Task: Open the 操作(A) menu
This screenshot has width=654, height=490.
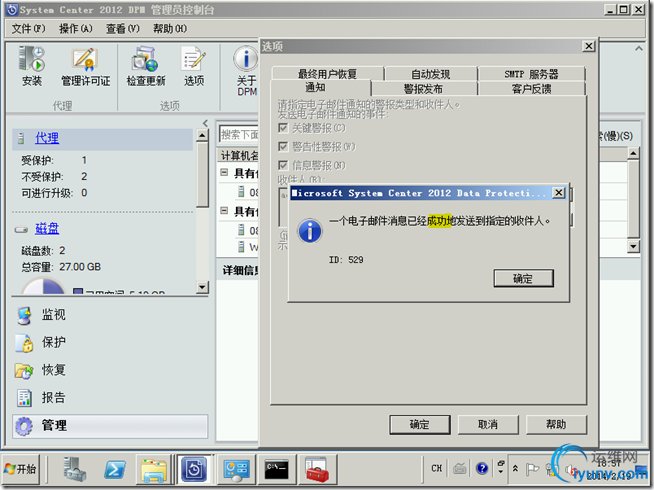Action: (75, 28)
